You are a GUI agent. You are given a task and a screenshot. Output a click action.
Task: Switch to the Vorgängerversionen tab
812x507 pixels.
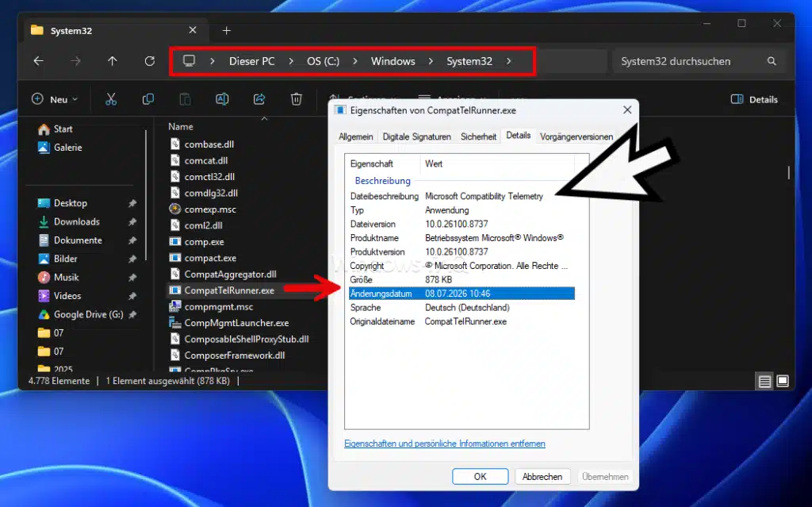pyautogui.click(x=576, y=136)
